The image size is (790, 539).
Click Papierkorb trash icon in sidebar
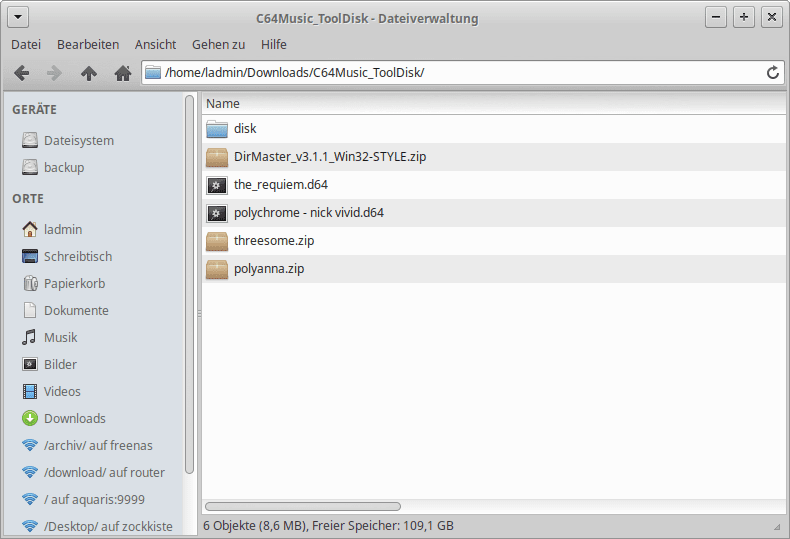30,283
